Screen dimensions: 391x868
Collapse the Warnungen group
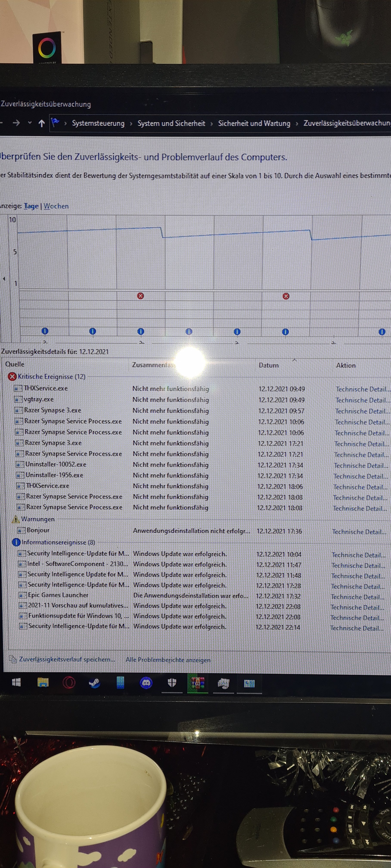(38, 519)
